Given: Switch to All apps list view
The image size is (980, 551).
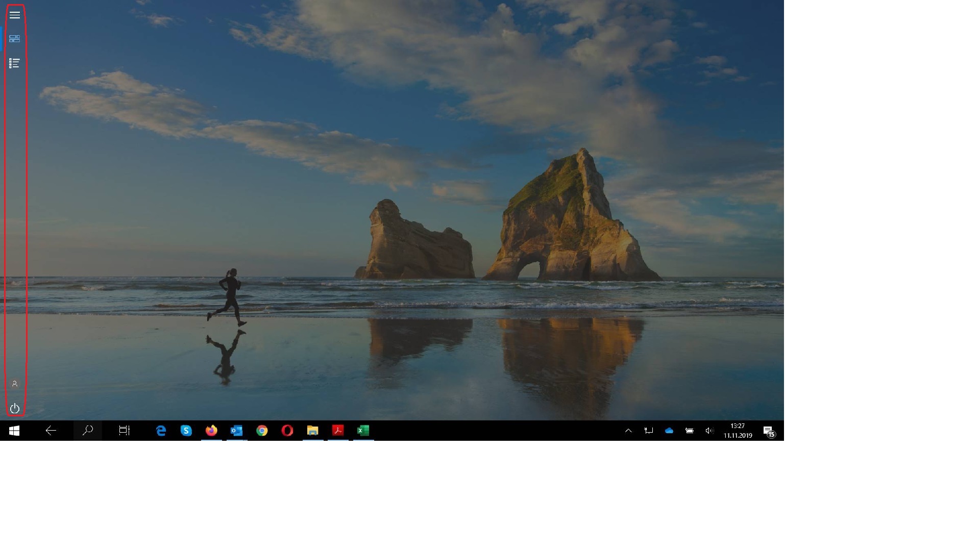Looking at the screenshot, I should [15, 63].
